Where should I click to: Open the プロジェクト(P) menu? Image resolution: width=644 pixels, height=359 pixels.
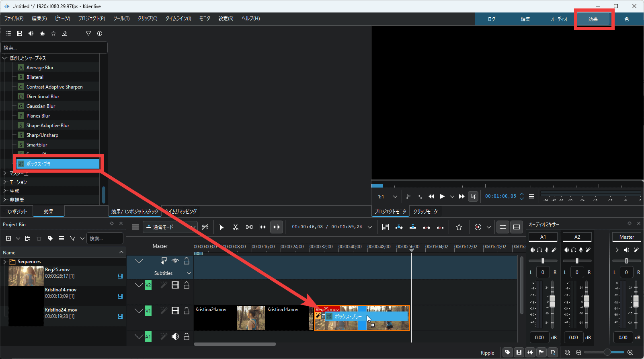tap(92, 19)
